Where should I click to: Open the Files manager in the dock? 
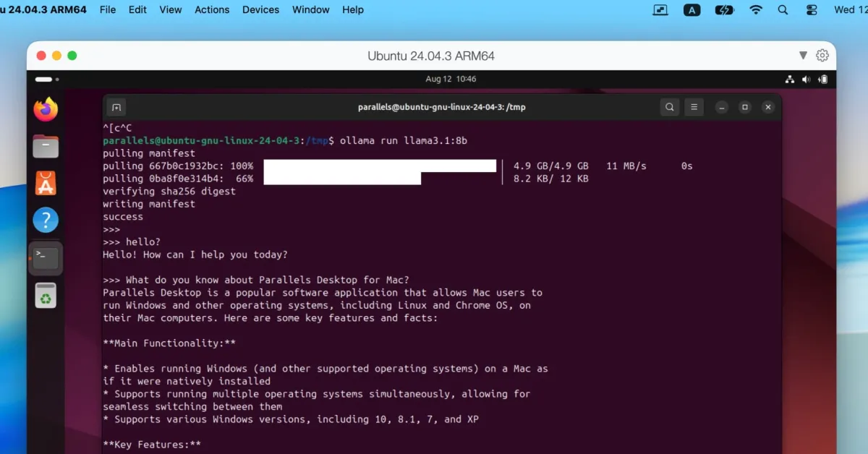click(46, 147)
